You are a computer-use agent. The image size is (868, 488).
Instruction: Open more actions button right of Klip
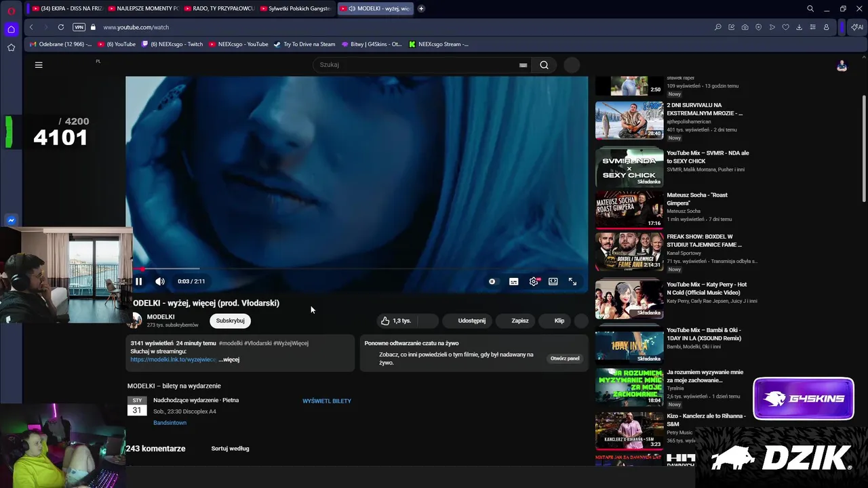tap(581, 321)
